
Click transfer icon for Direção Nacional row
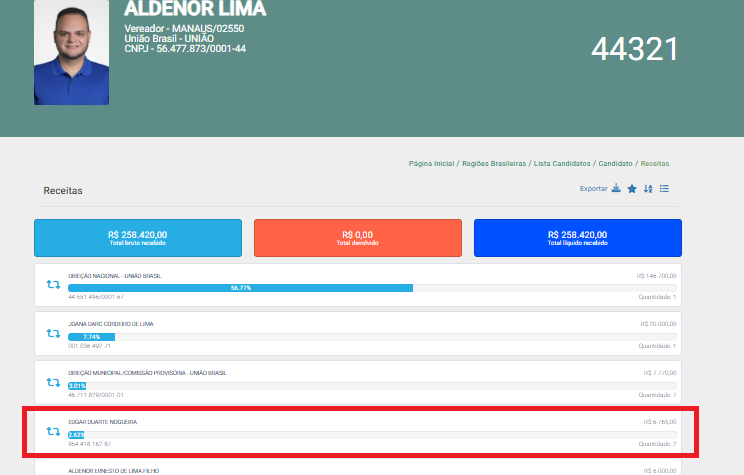click(x=53, y=286)
